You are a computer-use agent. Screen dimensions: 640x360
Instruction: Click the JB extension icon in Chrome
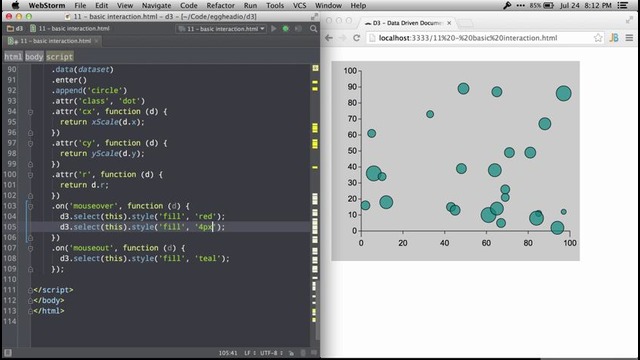pyautogui.click(x=614, y=38)
